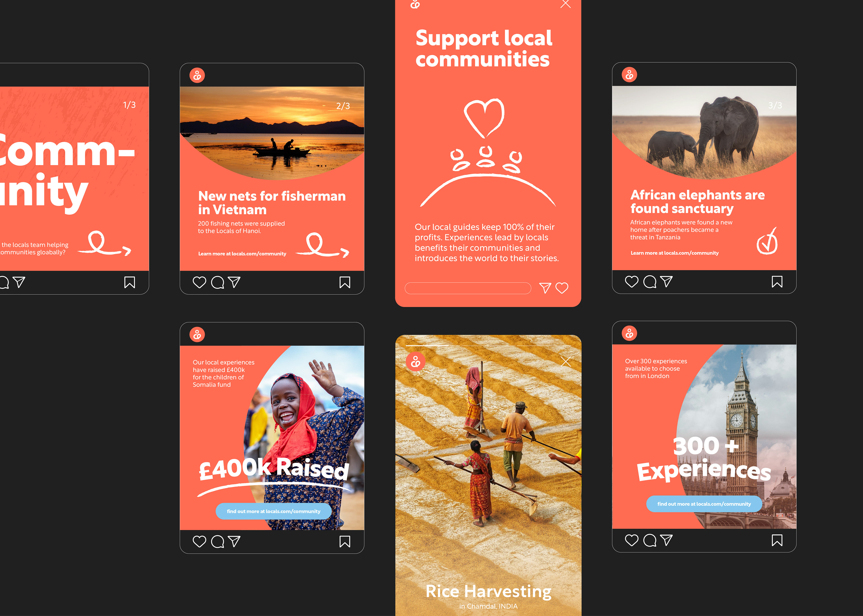Comment on the £400k Raised post

point(218,541)
